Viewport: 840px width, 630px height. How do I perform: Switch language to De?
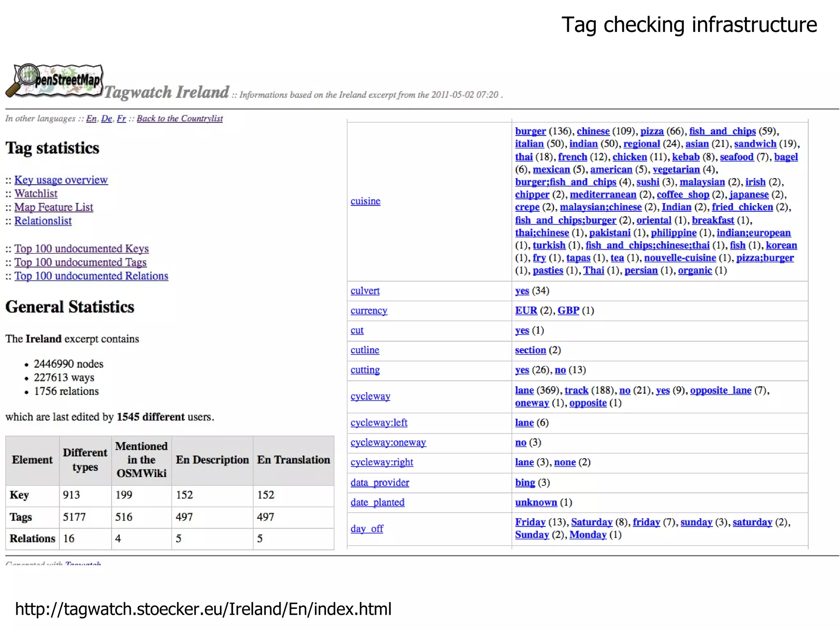point(106,118)
